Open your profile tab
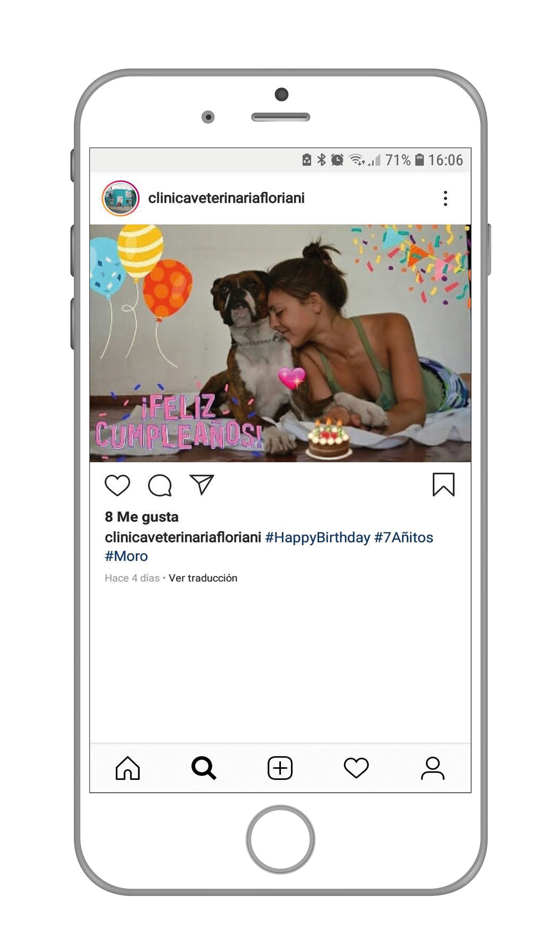This screenshot has width=560, height=946. (433, 768)
